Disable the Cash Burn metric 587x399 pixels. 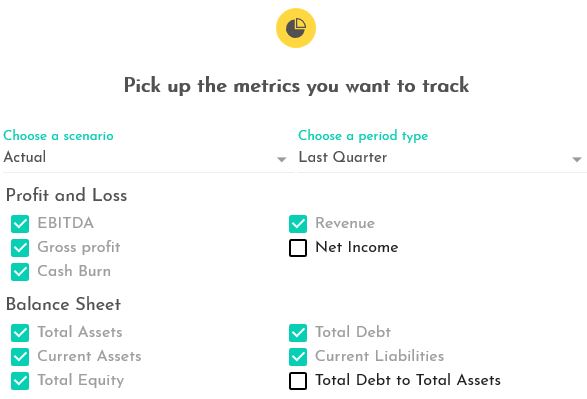pyautogui.click(x=20, y=272)
